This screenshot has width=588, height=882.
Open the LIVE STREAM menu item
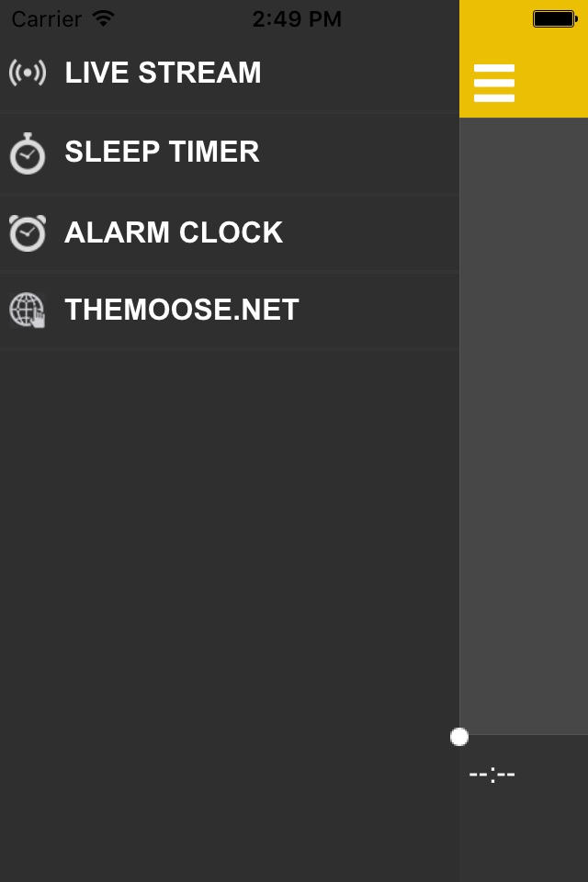163,73
